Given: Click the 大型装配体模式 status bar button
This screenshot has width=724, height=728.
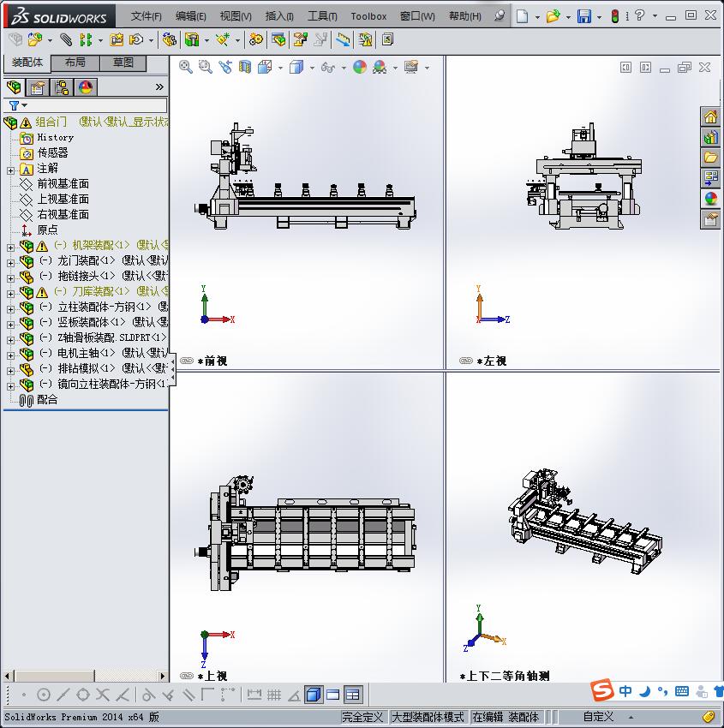Looking at the screenshot, I should (428, 718).
